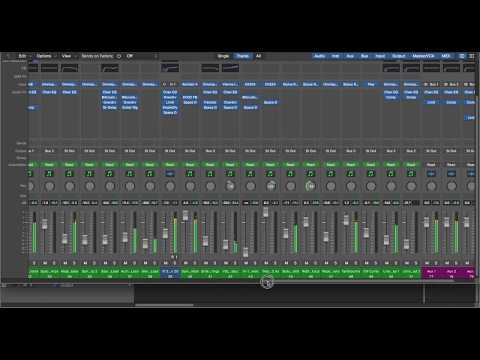Mute the Tambourine channel strip
The height and width of the screenshot is (360, 480).
346,263
